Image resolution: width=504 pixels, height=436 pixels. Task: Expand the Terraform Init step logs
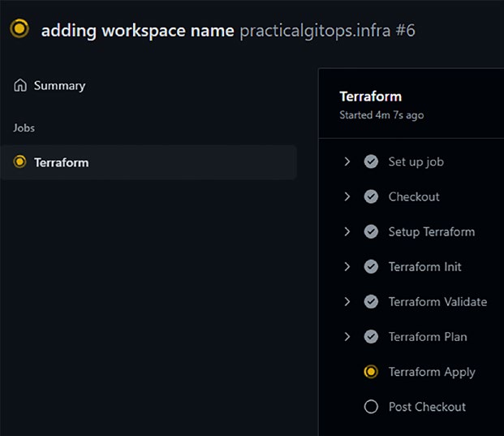tap(347, 266)
